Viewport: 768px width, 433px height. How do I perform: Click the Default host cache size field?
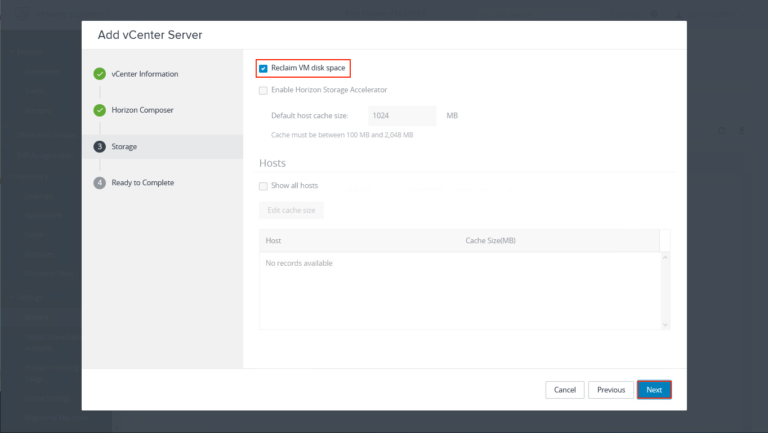[402, 116]
